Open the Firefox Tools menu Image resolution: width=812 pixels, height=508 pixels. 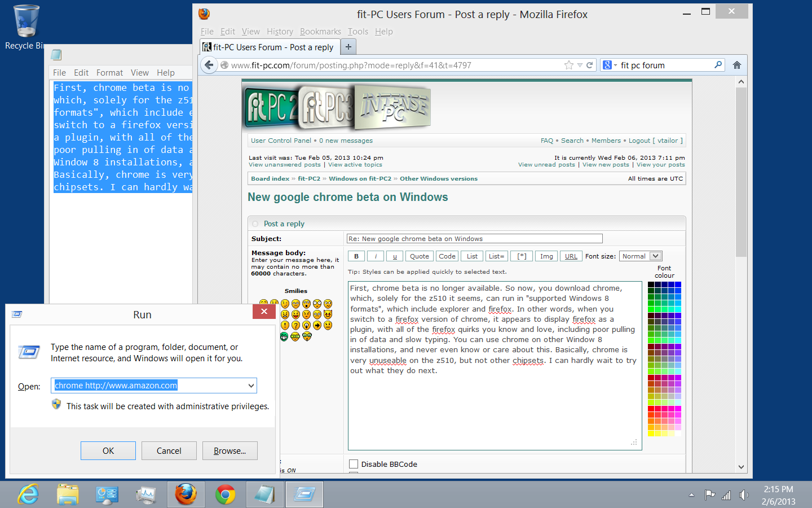(358, 32)
